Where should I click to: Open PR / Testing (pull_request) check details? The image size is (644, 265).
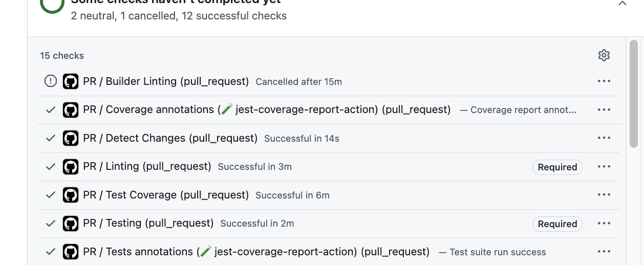[x=148, y=224]
